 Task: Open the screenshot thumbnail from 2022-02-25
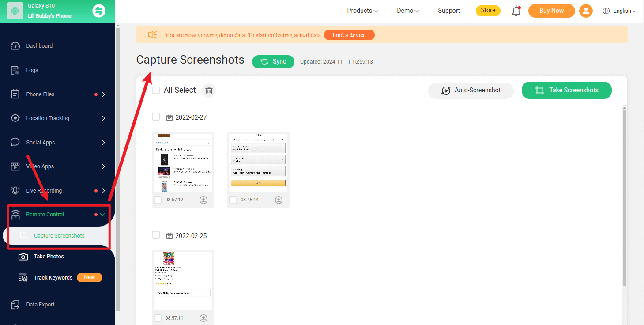click(x=183, y=280)
